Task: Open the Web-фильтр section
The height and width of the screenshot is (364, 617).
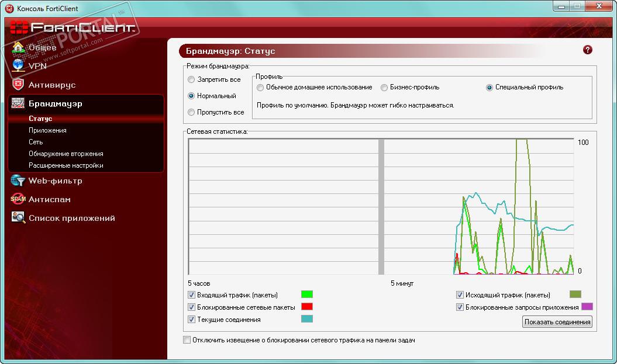Action: pyautogui.click(x=56, y=181)
